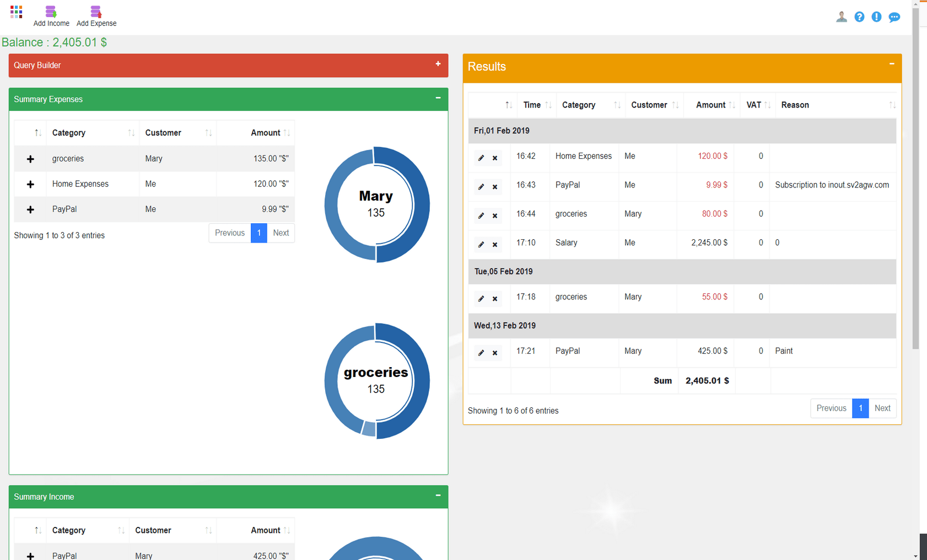Collapse the Summary Expenses panel
The height and width of the screenshot is (560, 927).
pyautogui.click(x=438, y=98)
